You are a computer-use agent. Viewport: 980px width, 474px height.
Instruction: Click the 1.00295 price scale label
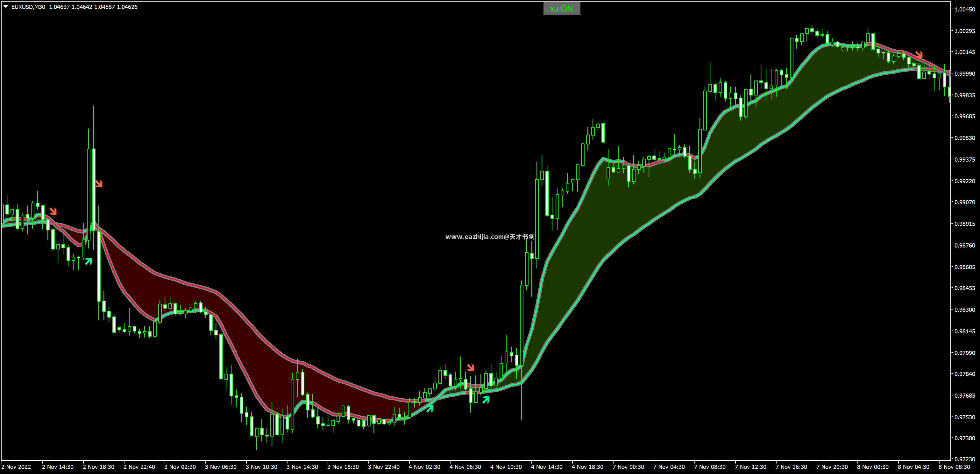coord(965,31)
